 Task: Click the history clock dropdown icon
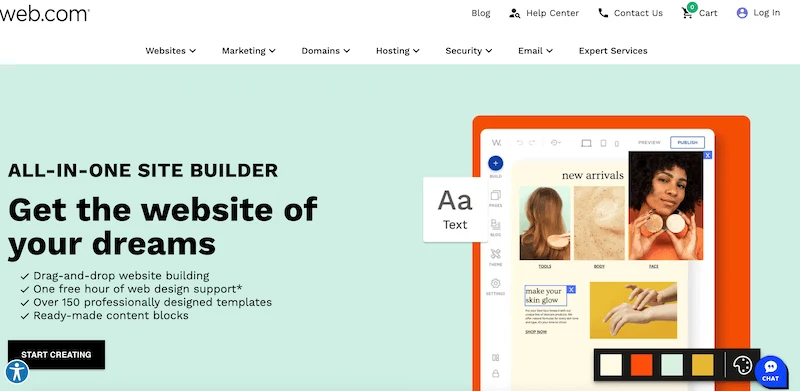[x=556, y=142]
